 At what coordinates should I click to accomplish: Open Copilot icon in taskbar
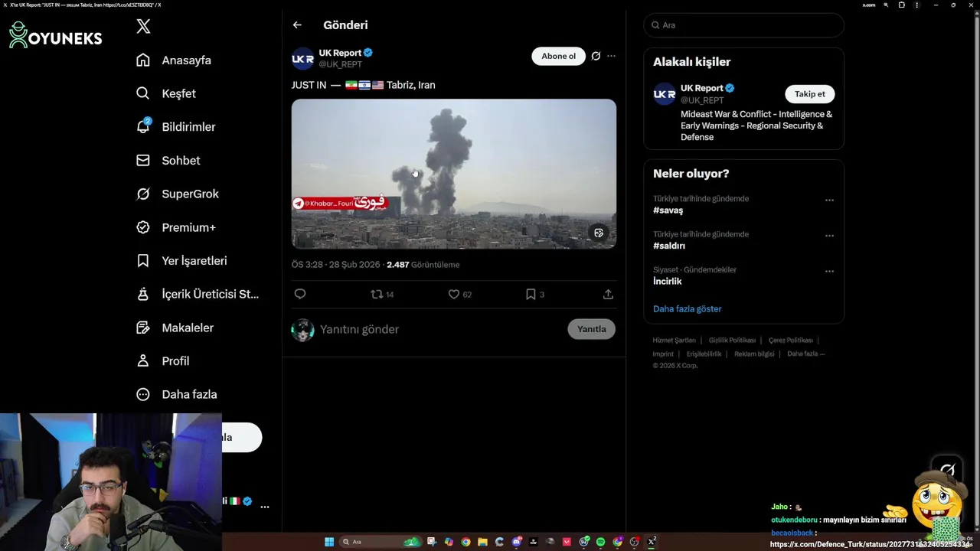[x=449, y=542]
